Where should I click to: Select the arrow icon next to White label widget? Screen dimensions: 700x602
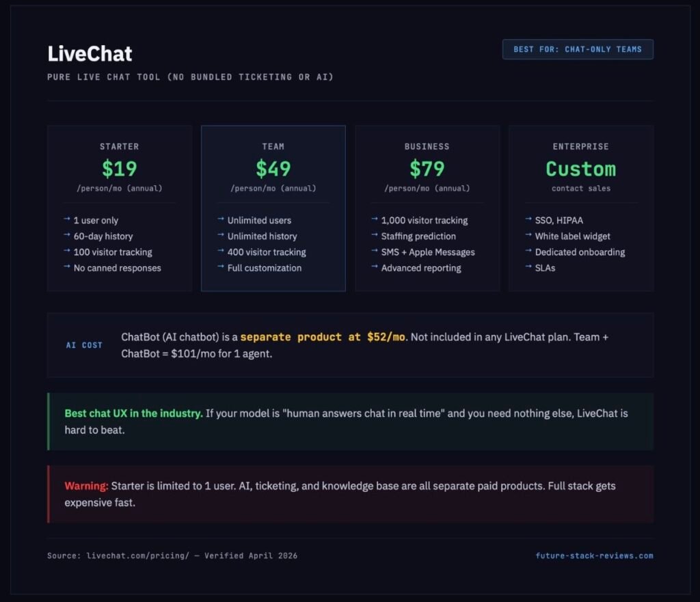pyautogui.click(x=528, y=236)
